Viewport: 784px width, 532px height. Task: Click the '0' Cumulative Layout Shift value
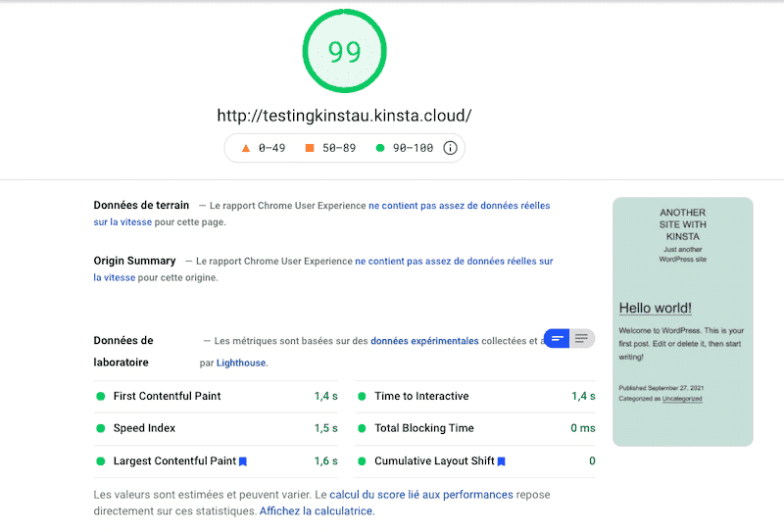click(592, 461)
